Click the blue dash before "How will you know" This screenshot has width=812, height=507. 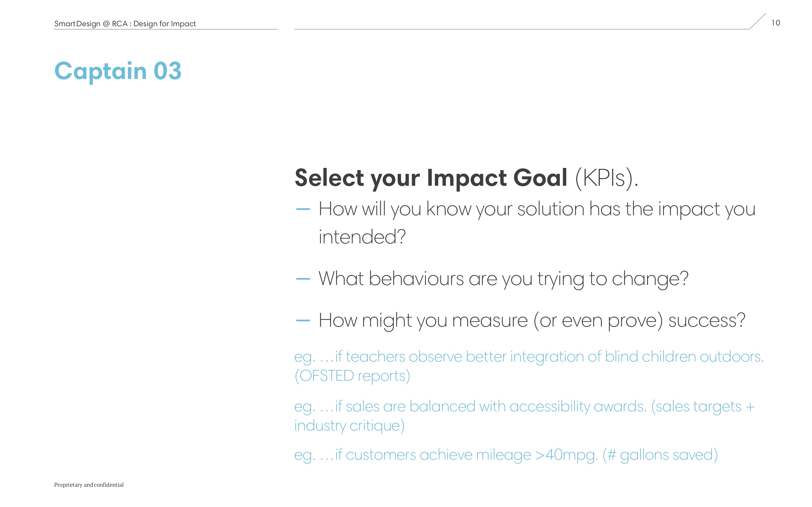(303, 209)
